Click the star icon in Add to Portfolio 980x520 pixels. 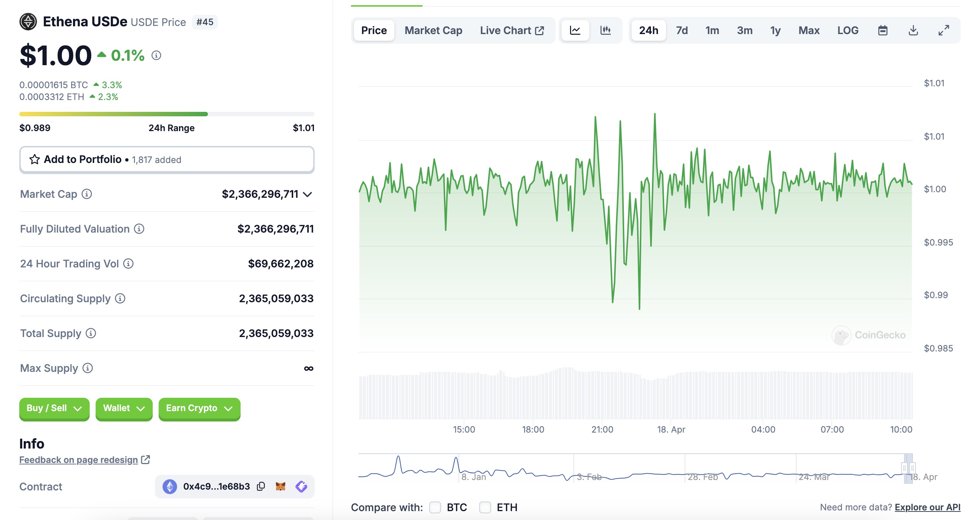pyautogui.click(x=34, y=159)
